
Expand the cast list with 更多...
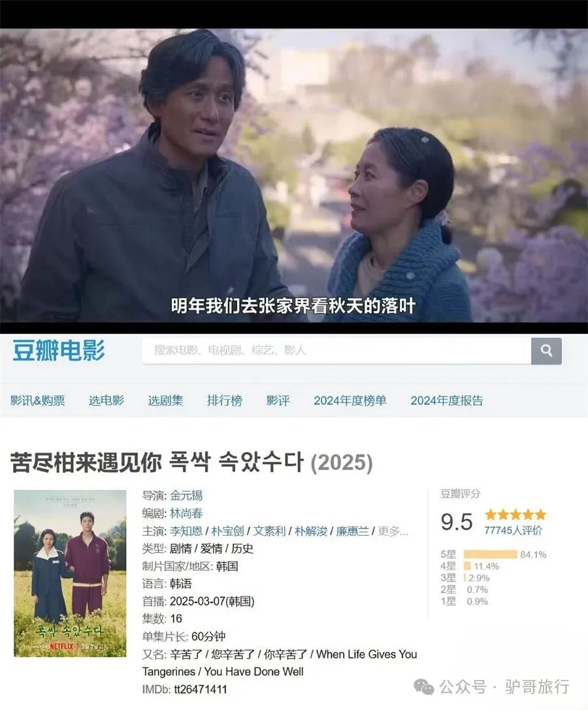point(393,531)
